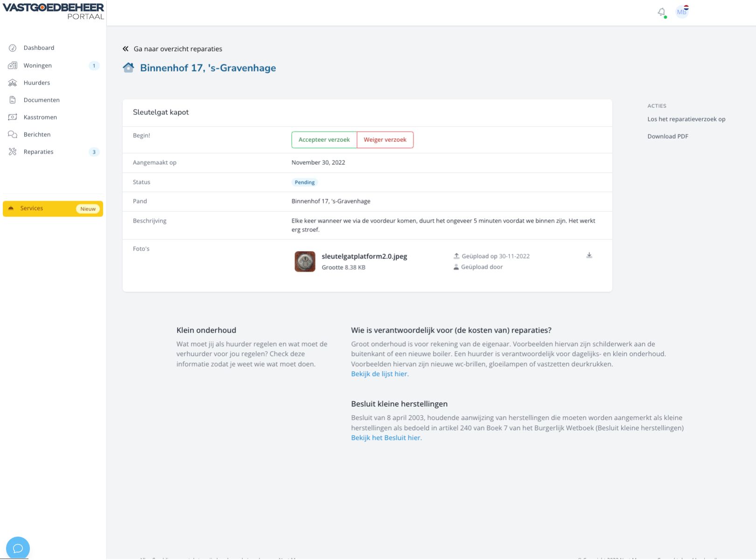
Task: Open Woningen in the sidebar
Action: point(38,66)
